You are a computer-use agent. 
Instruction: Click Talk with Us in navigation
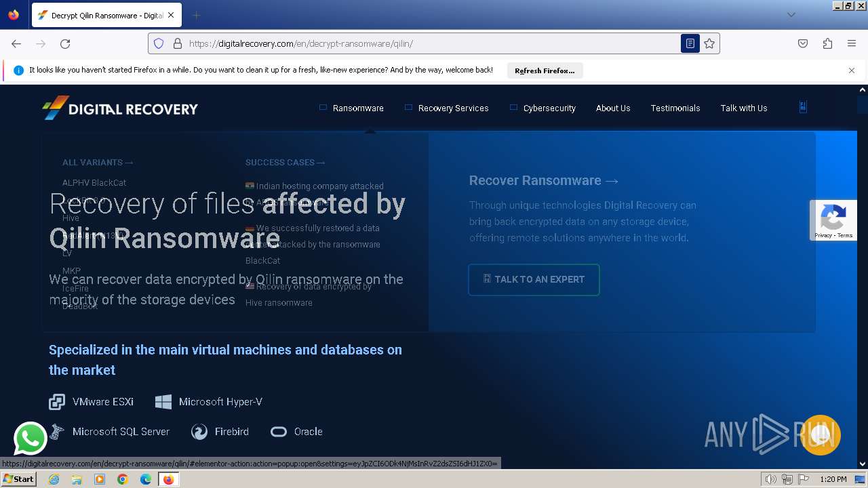(x=744, y=108)
